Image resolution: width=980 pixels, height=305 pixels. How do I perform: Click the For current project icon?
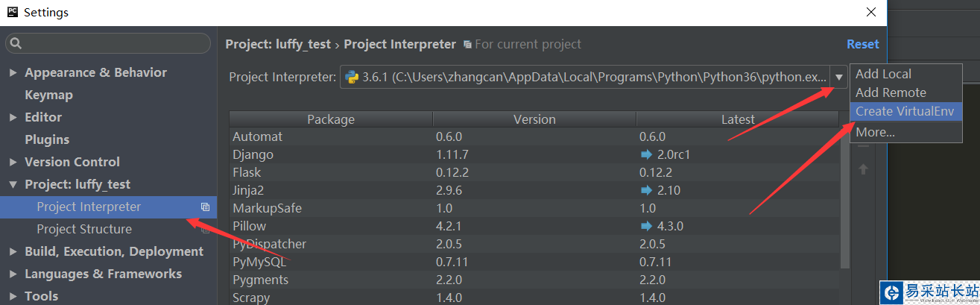467,45
